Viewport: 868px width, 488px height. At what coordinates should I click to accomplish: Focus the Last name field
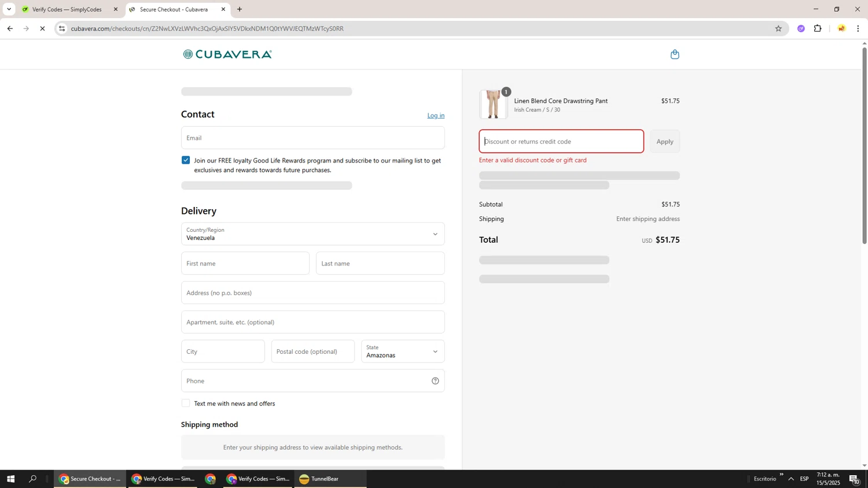coord(380,264)
